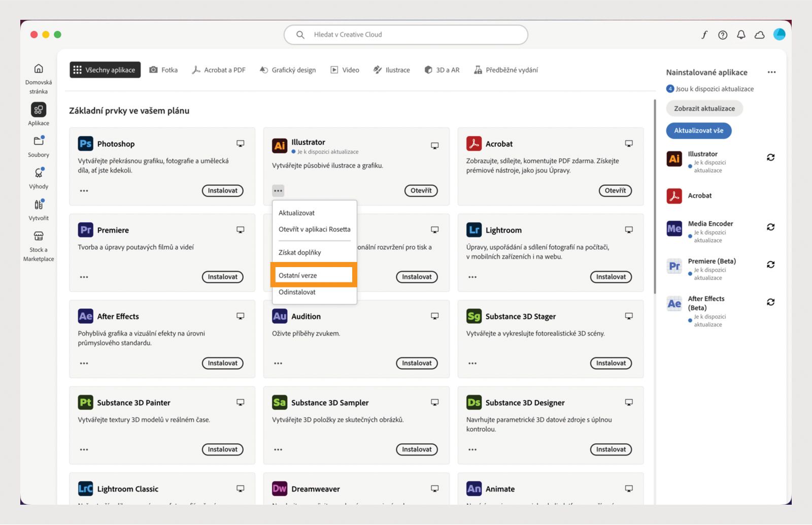
Task: Open more options on Audition card
Action: pos(278,364)
